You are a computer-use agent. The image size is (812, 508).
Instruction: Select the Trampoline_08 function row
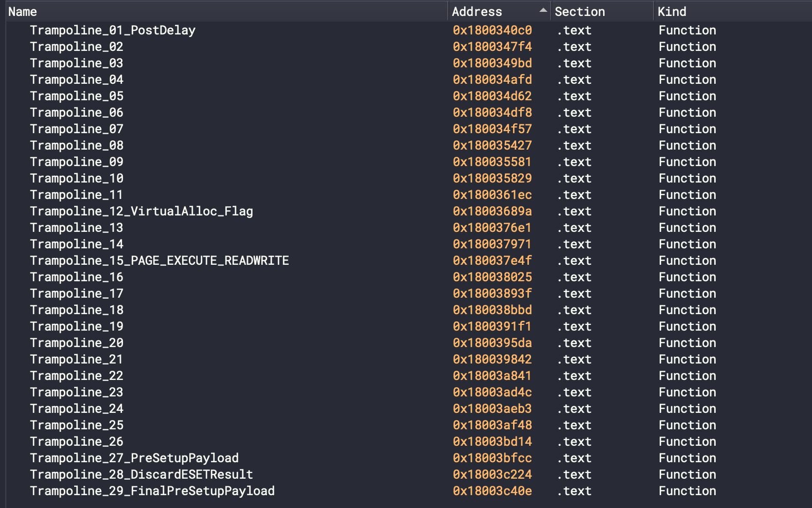click(x=76, y=146)
